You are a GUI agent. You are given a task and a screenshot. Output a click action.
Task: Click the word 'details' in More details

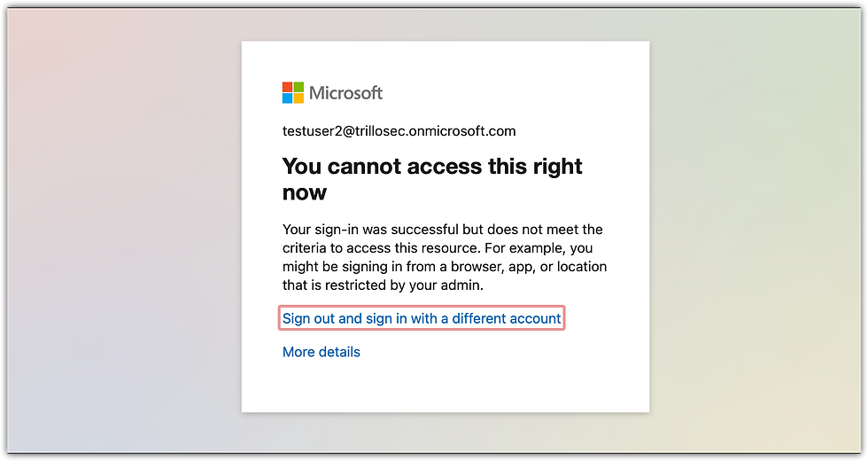pyautogui.click(x=337, y=352)
